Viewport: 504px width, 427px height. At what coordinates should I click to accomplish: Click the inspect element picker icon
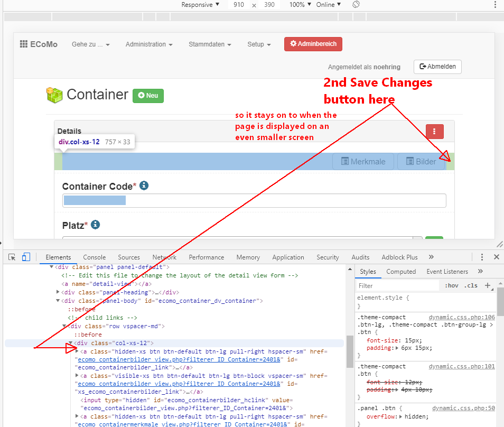[x=12, y=257]
